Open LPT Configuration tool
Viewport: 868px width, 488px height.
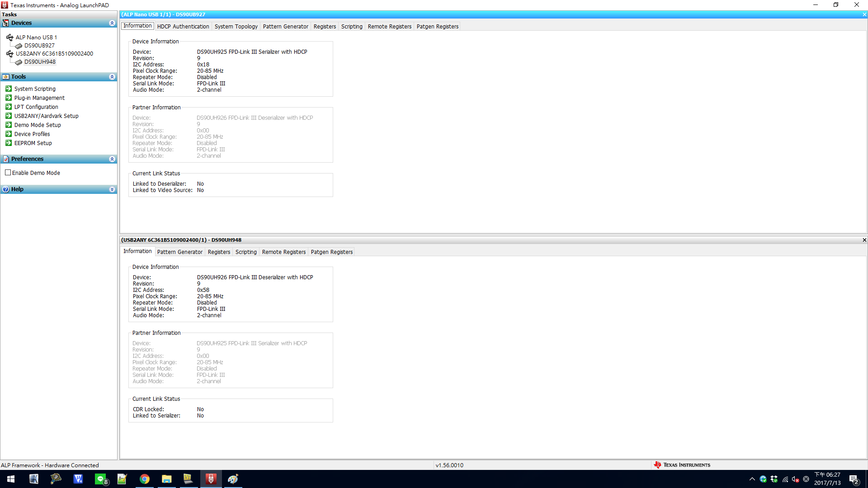tap(36, 107)
